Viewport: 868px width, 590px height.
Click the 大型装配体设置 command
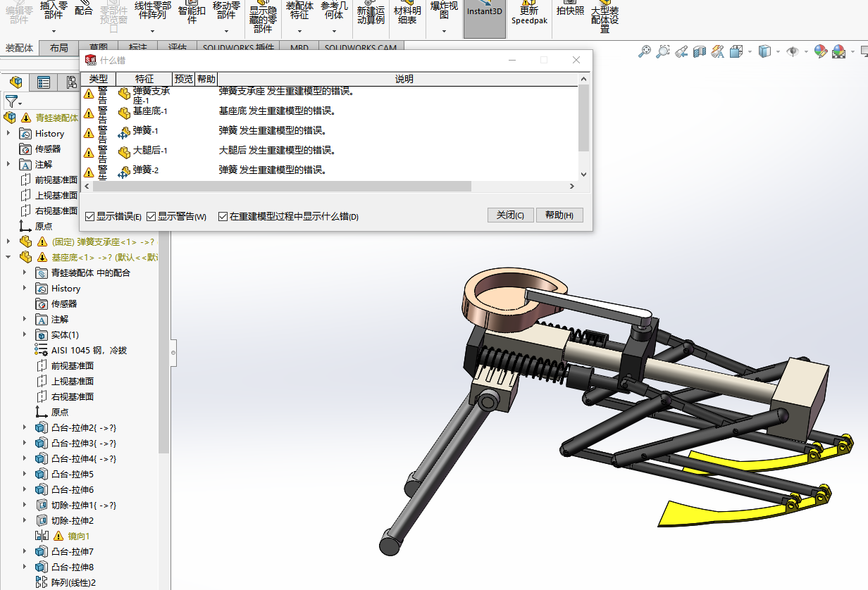click(604, 18)
